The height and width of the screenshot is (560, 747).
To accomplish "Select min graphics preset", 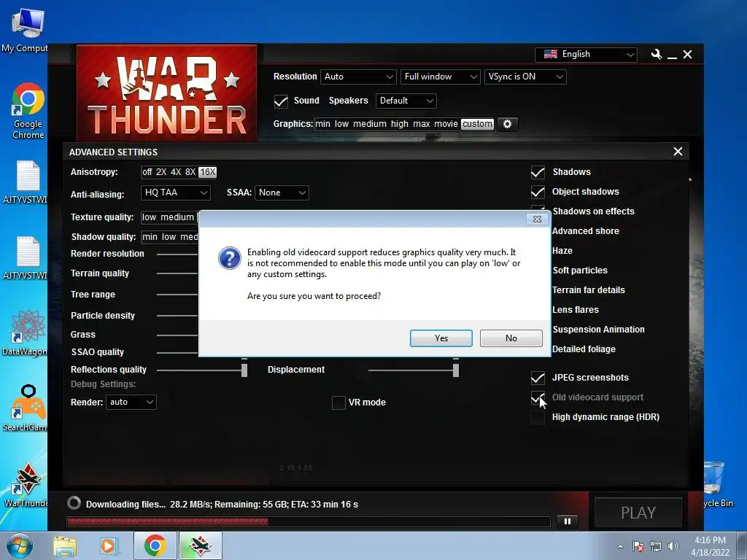I will [x=322, y=124].
